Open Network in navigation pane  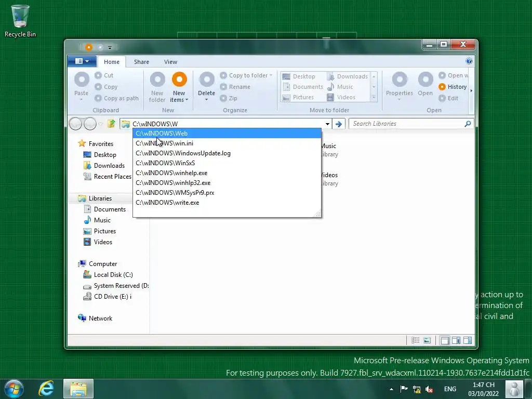pyautogui.click(x=96, y=318)
